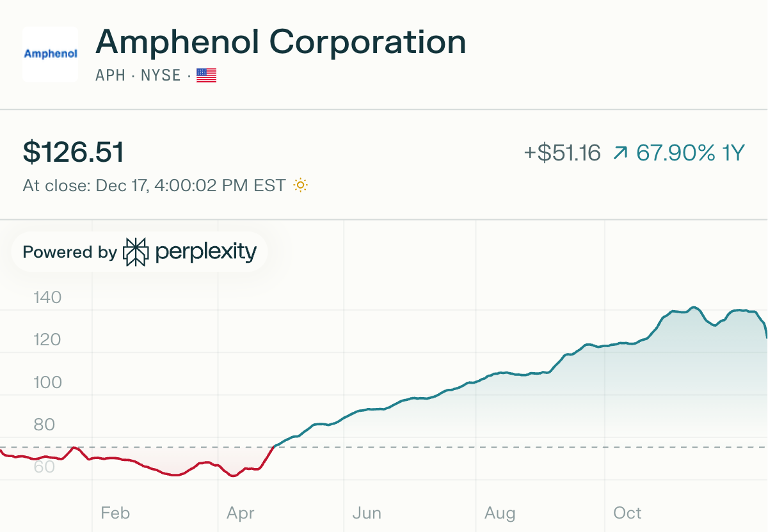Click the upward trend arrow icon
The height and width of the screenshot is (532, 768).
[x=620, y=153]
